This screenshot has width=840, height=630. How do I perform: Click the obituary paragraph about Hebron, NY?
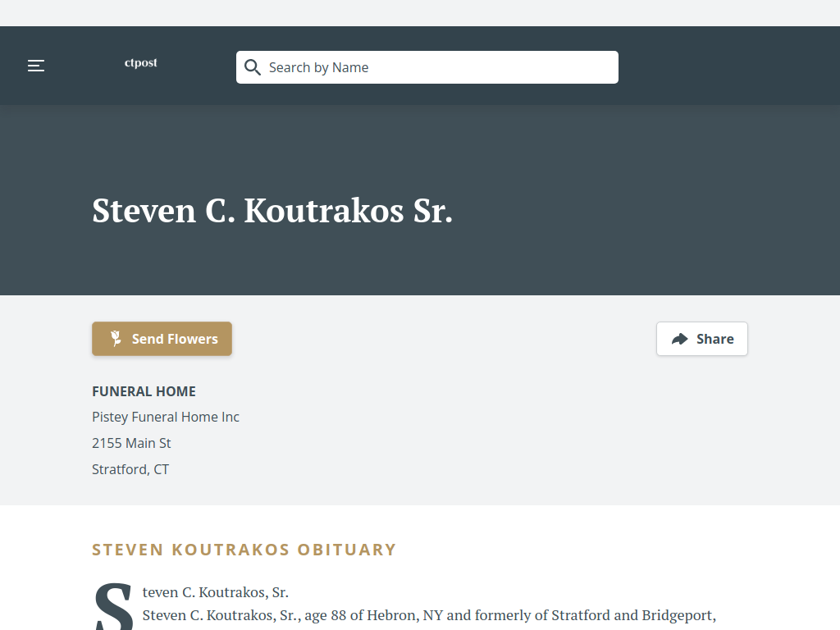tap(429, 615)
